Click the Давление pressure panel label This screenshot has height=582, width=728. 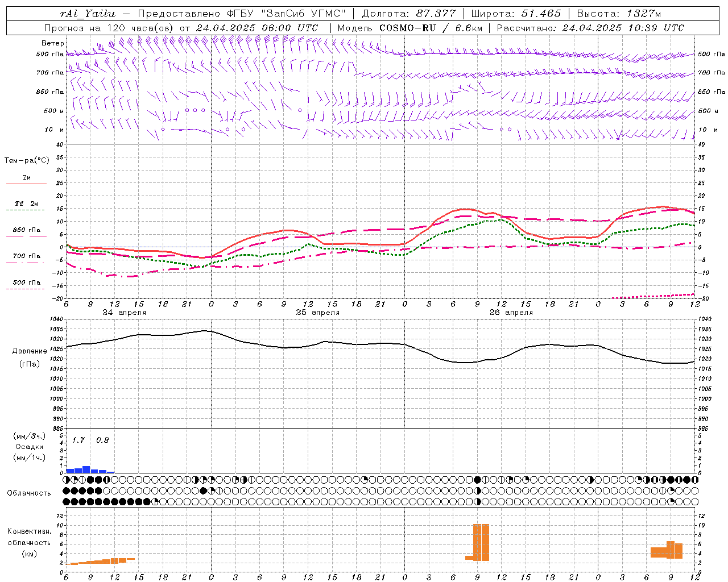pos(30,351)
